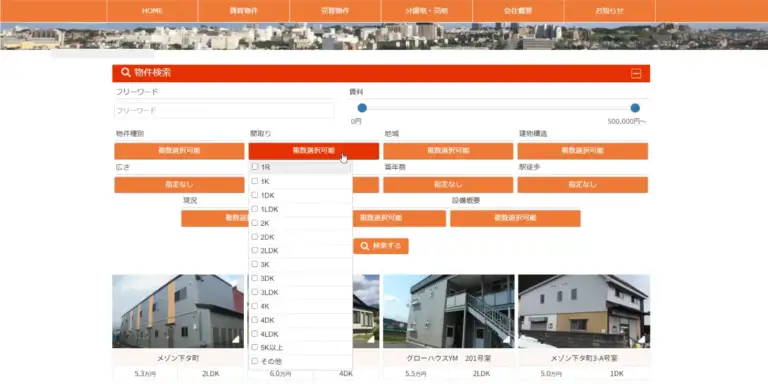The width and height of the screenshot is (768, 384).
Task: Click the グローハウスYM 201号室 title
Action: pyautogui.click(x=449, y=358)
